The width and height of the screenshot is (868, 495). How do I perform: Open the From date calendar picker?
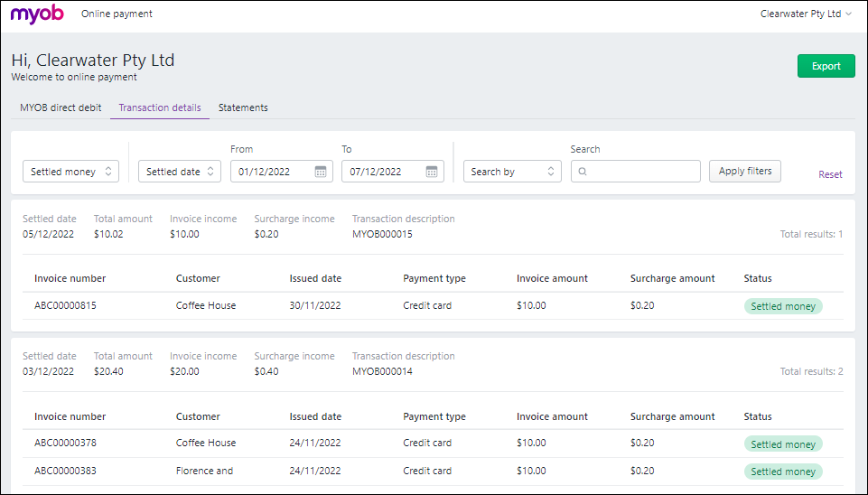321,172
